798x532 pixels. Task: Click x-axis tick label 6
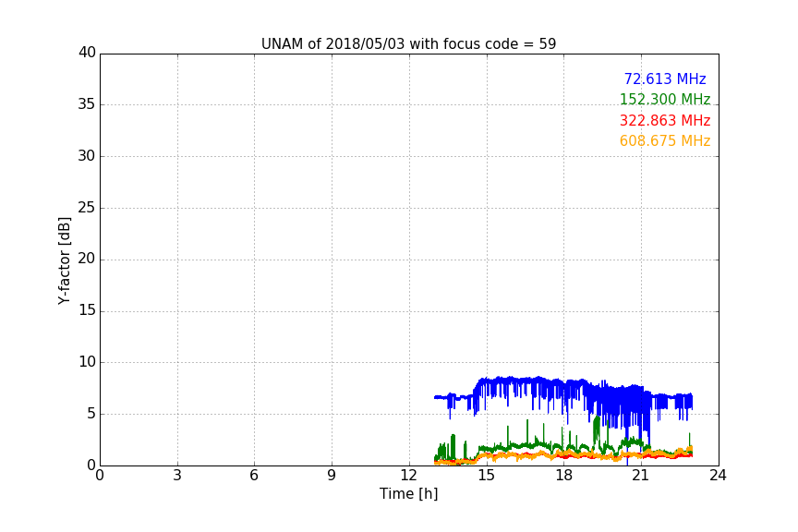(x=254, y=476)
